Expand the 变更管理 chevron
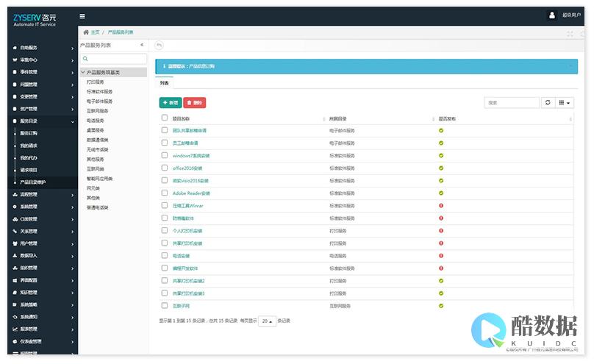This screenshot has width=594, height=364. pyautogui.click(x=72, y=97)
